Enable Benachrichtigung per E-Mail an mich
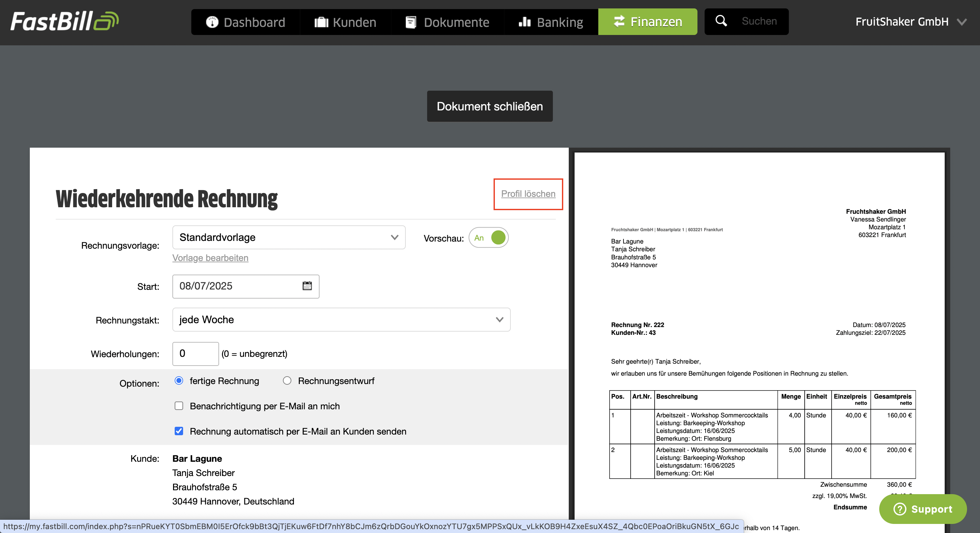Screen dimensions: 980x533 tap(179, 406)
